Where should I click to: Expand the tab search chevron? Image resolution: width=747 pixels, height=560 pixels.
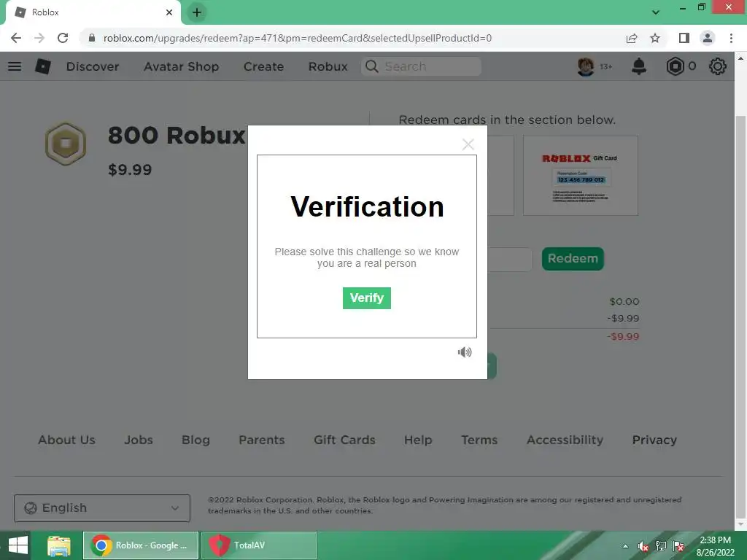[x=656, y=12]
